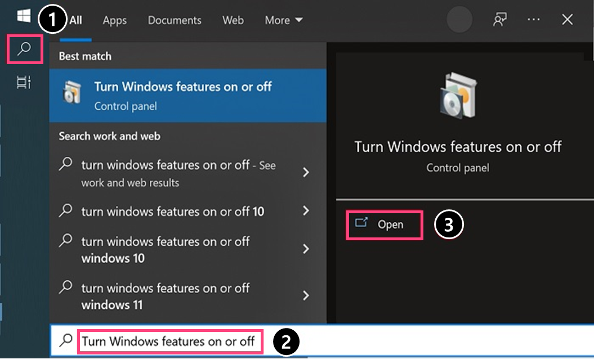Image resolution: width=594 pixels, height=364 pixels.
Task: Click the preview title Turn Windows features on or off
Action: pos(458,147)
